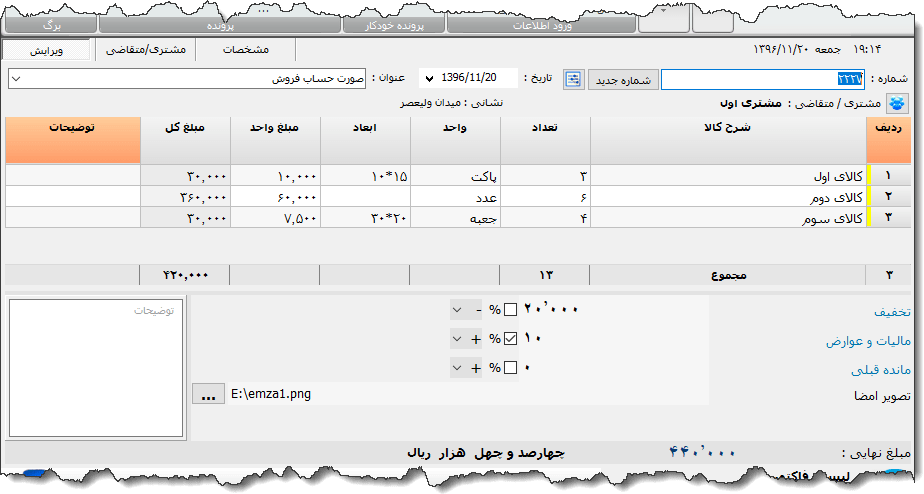Click the مبلغ واحد column header
924x494 pixels.
click(x=275, y=140)
